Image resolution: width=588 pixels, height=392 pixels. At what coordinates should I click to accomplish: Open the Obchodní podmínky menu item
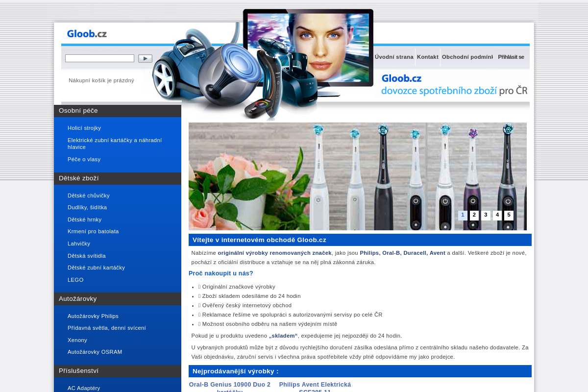pos(467,57)
